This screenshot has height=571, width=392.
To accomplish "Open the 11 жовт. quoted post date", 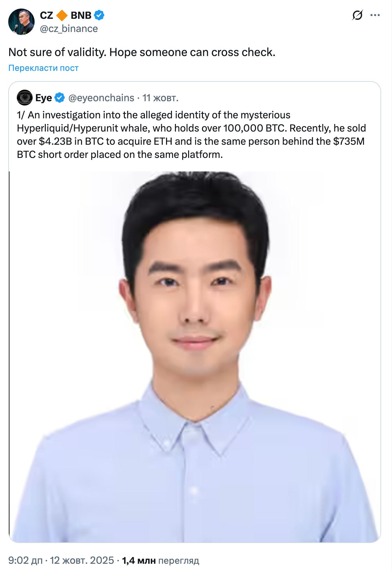I will pos(160,98).
